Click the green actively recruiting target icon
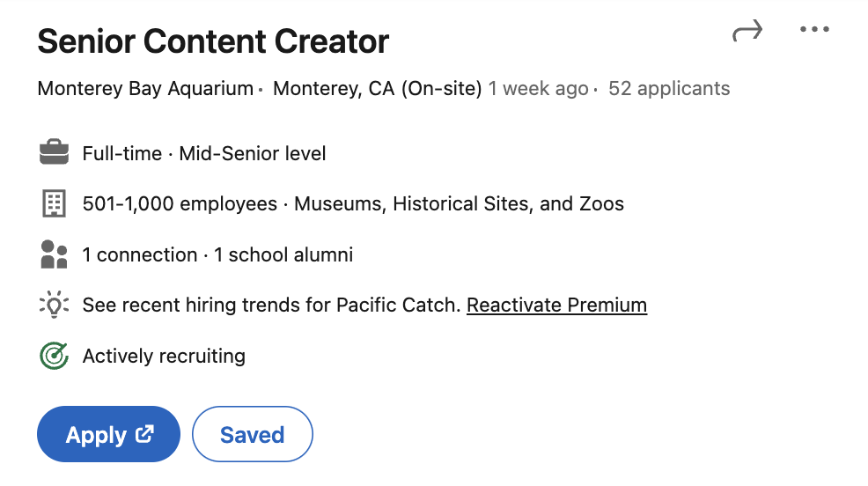Screen dimensions: 868x486 point(54,357)
